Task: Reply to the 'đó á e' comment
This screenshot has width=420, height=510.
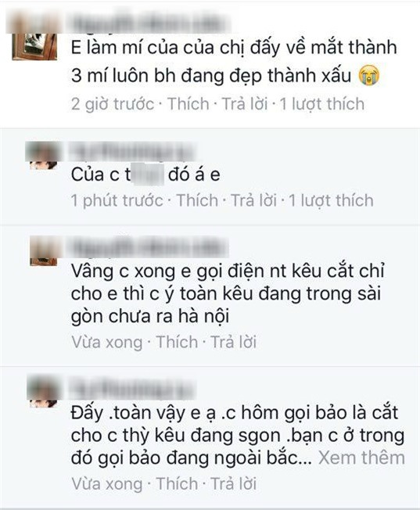Action: 253,200
